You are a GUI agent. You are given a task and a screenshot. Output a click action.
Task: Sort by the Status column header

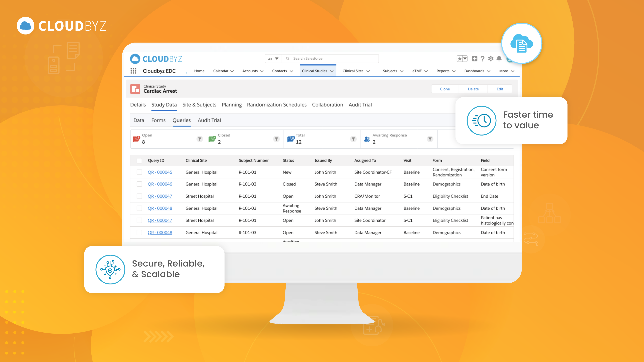288,160
